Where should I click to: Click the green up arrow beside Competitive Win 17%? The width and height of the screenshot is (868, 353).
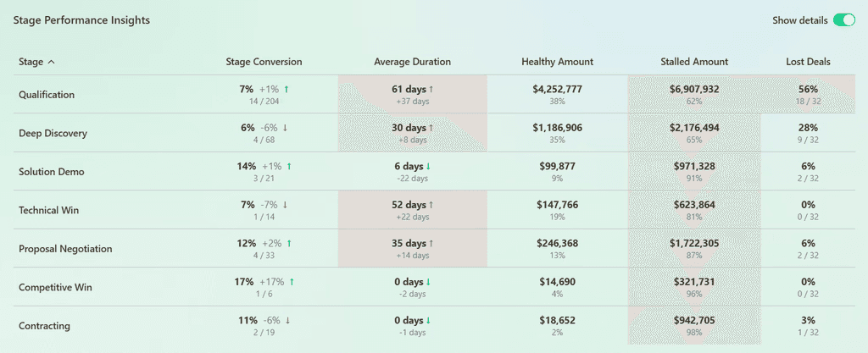(x=292, y=282)
